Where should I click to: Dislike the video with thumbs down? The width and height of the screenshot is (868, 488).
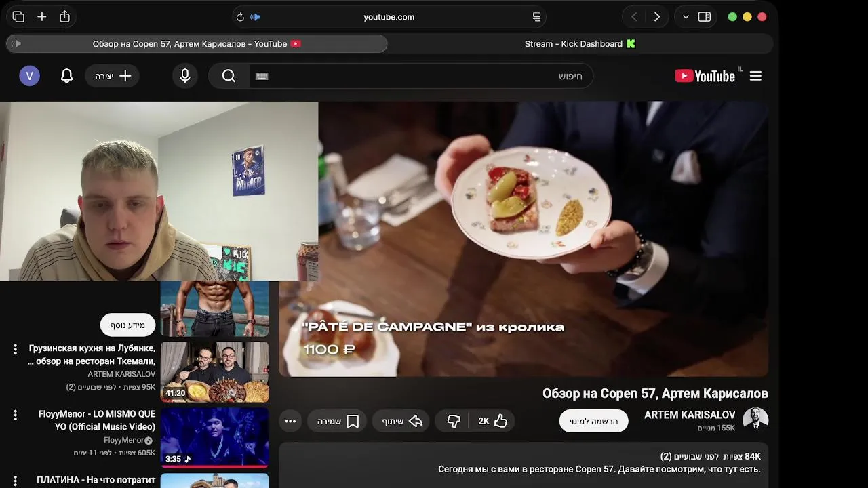coord(454,421)
